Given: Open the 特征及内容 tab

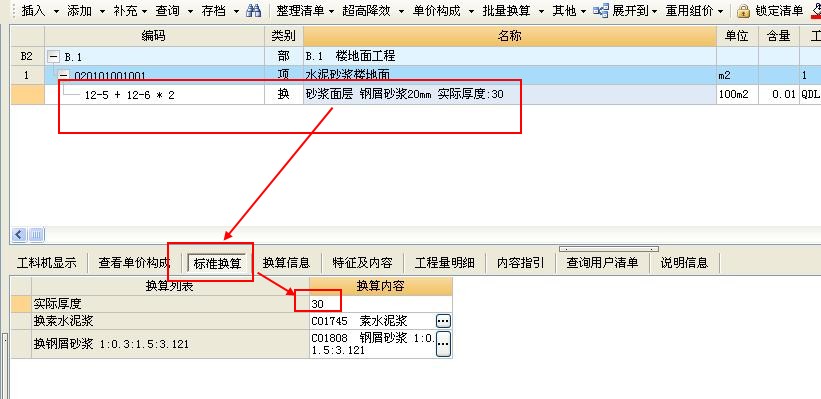Looking at the screenshot, I should (362, 262).
